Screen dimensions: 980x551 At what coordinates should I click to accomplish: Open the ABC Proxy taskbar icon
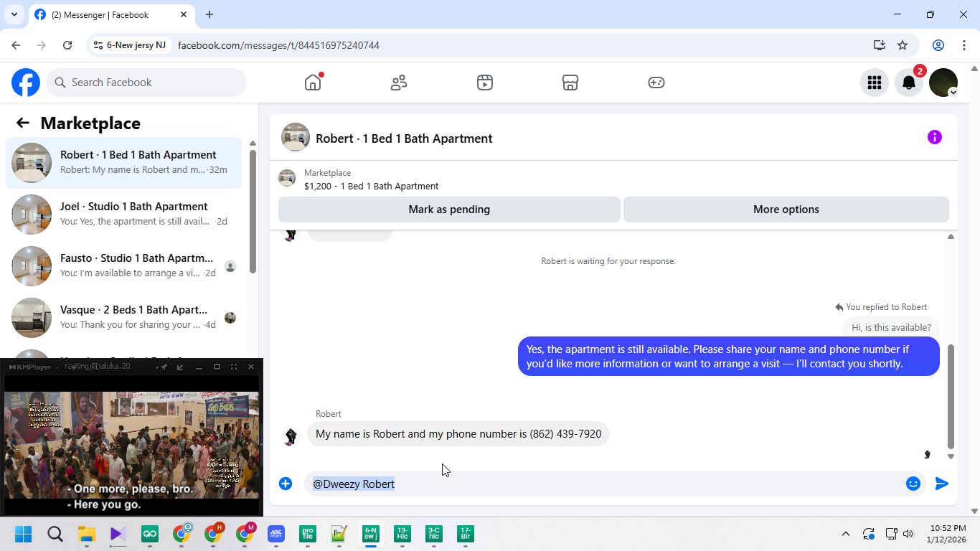[276, 534]
